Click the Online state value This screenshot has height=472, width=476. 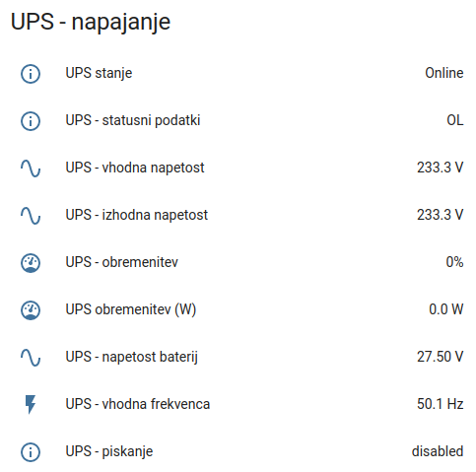[x=444, y=73]
